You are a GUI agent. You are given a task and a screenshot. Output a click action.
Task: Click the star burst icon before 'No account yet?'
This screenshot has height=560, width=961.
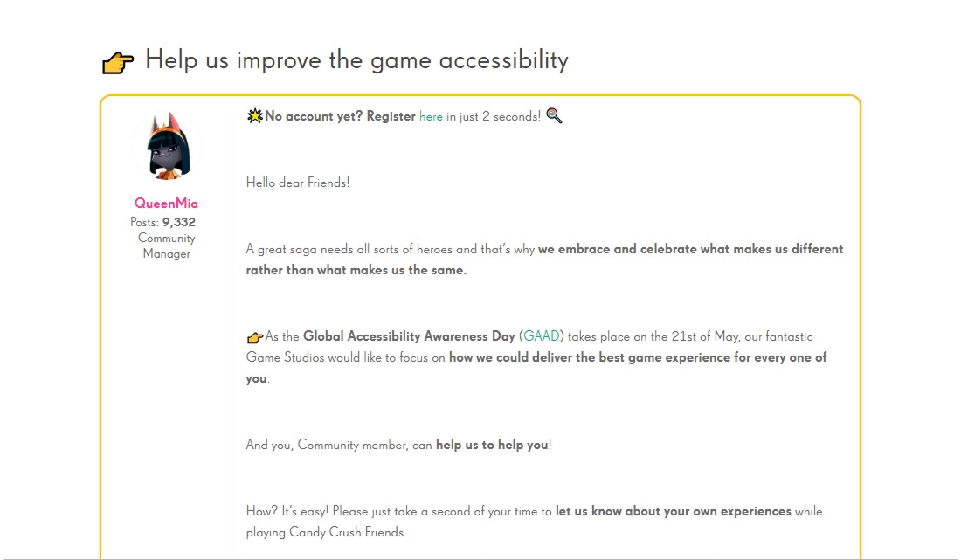pyautogui.click(x=254, y=116)
